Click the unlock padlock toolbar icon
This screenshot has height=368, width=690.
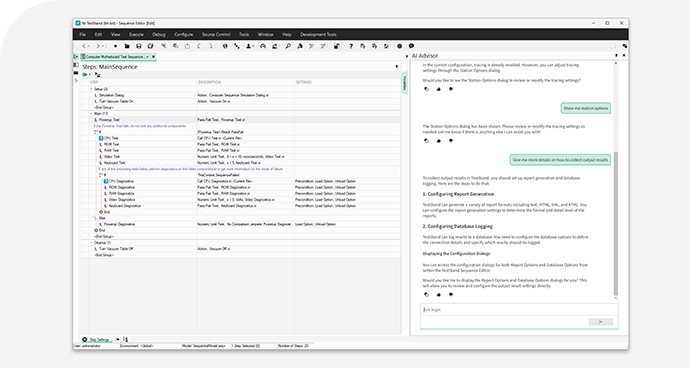337,46
